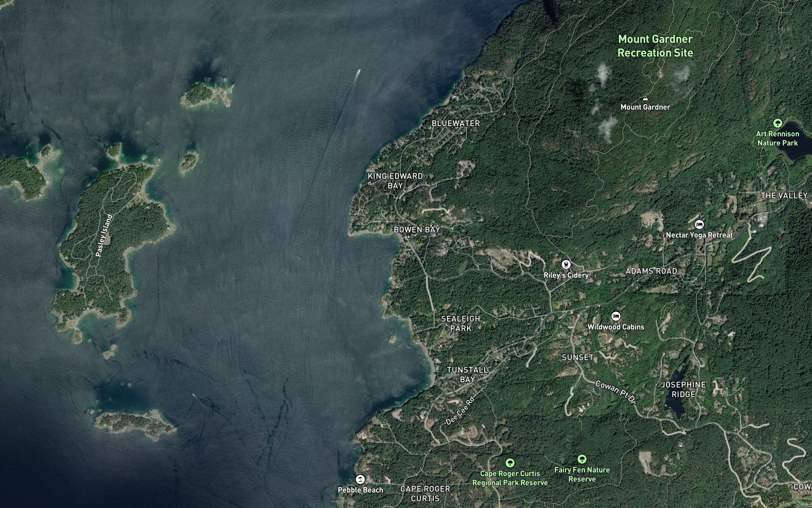Image resolution: width=812 pixels, height=508 pixels.
Task: Open the Nectar Yoga Retreat lodging icon
Action: (x=699, y=224)
